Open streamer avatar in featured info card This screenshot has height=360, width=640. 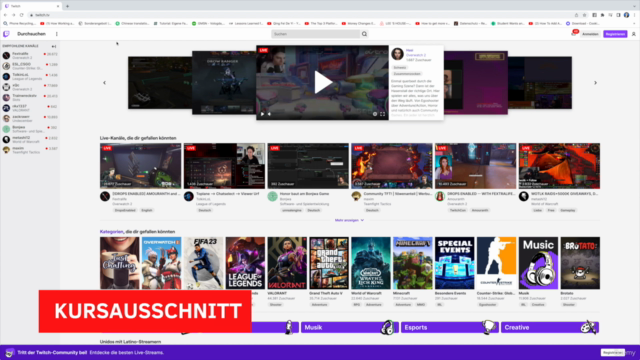(397, 54)
